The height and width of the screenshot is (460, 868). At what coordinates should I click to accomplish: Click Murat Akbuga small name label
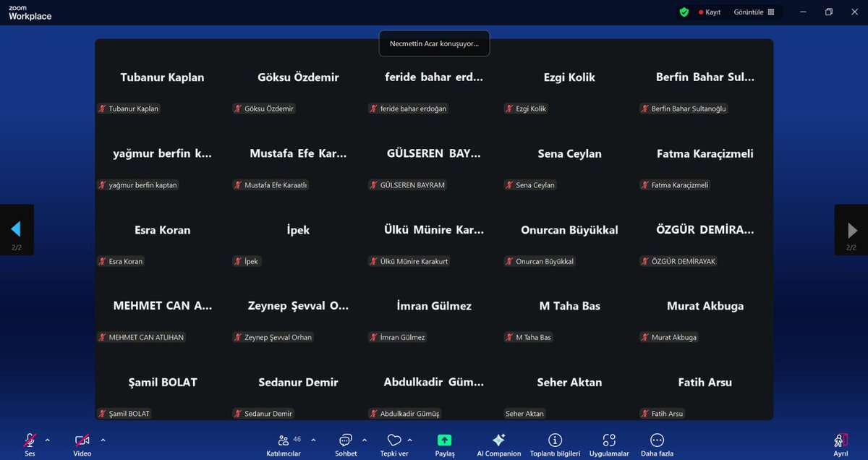pyautogui.click(x=674, y=337)
